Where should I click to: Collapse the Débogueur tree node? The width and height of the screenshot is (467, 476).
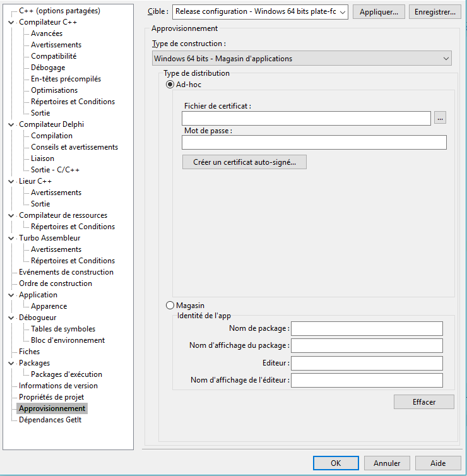coord(11,318)
